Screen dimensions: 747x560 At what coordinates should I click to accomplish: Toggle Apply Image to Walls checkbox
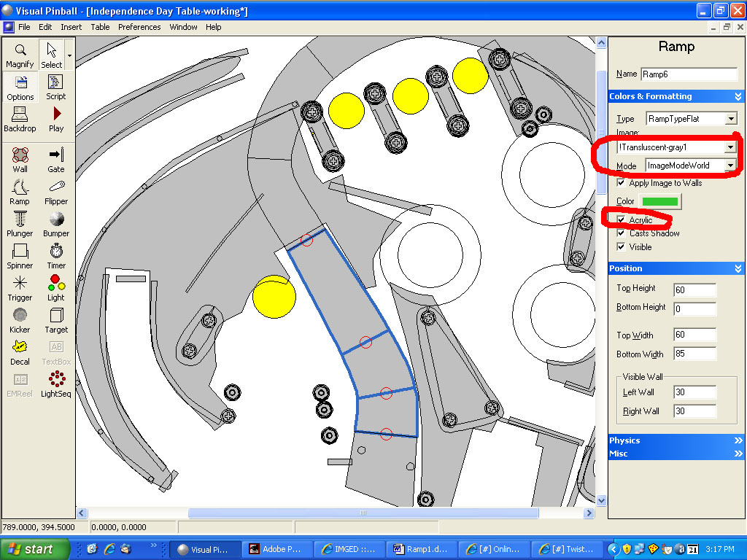tap(622, 183)
